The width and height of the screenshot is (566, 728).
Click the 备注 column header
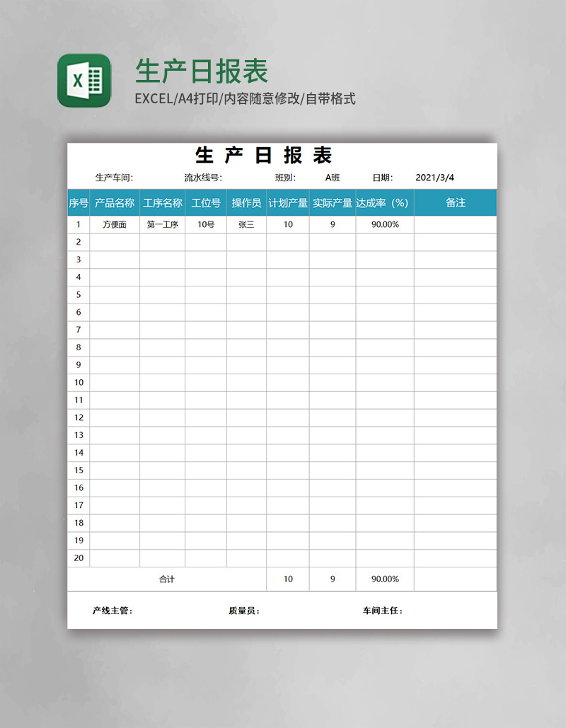click(456, 202)
